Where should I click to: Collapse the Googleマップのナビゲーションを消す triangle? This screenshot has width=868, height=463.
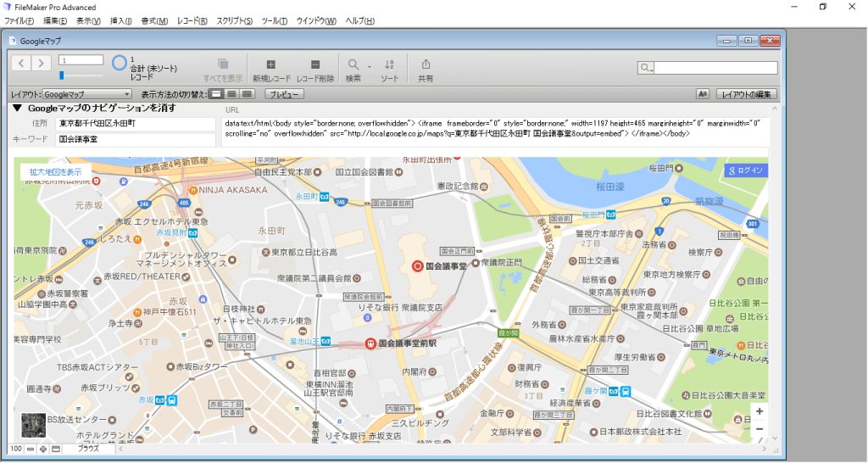[17, 108]
